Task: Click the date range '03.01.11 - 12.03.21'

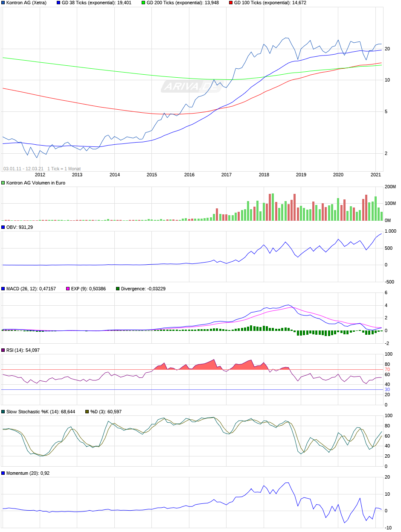Action: click(x=23, y=169)
